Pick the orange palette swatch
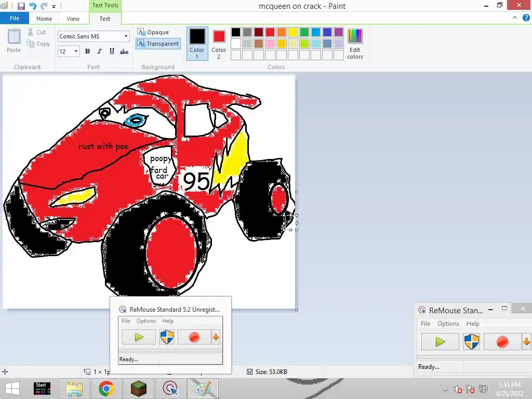Screen dimensions: 532x399 click(281, 32)
